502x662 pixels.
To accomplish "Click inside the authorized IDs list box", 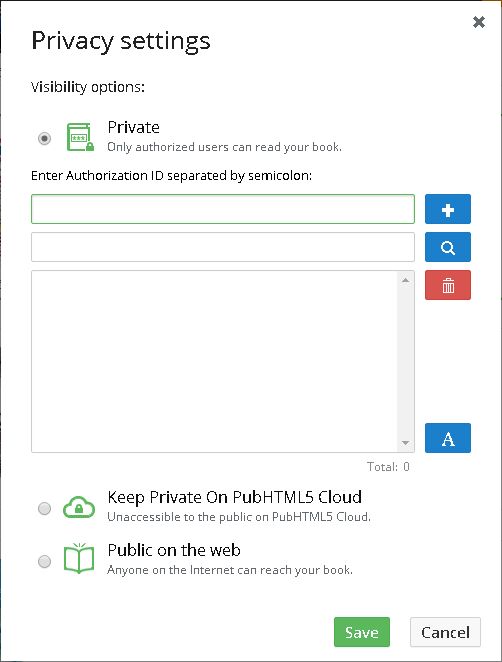I will click(x=214, y=361).
